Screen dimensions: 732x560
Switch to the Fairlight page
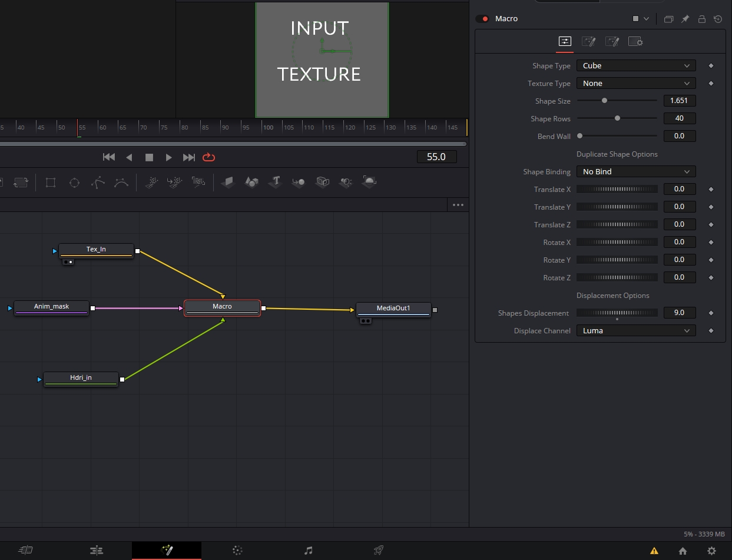(x=308, y=551)
